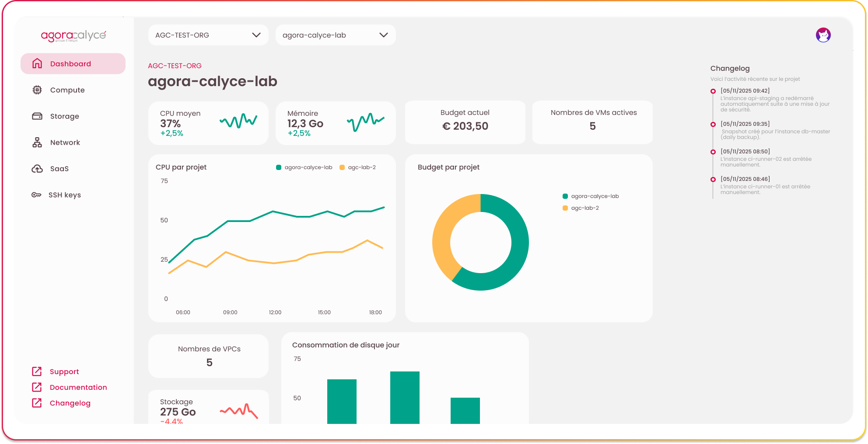Image resolution: width=868 pixels, height=444 pixels.
Task: Click the SaaS cloud upload icon
Action: point(37,169)
